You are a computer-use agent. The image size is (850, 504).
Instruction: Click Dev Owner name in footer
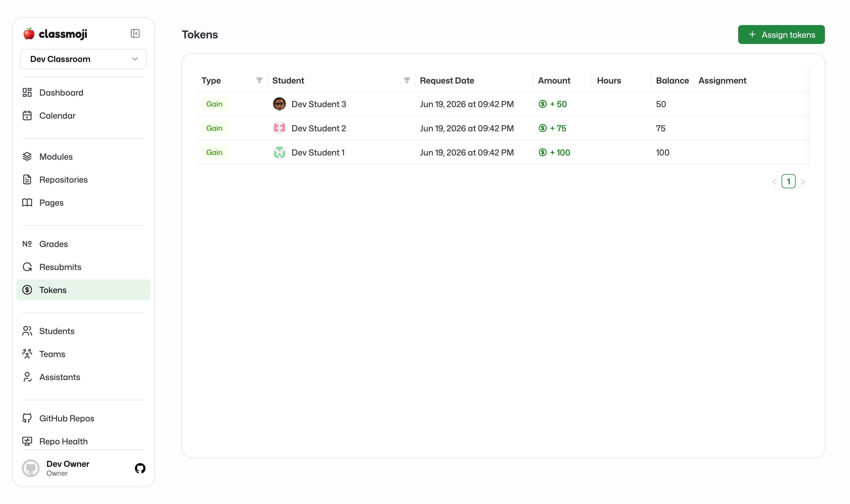pos(68,464)
